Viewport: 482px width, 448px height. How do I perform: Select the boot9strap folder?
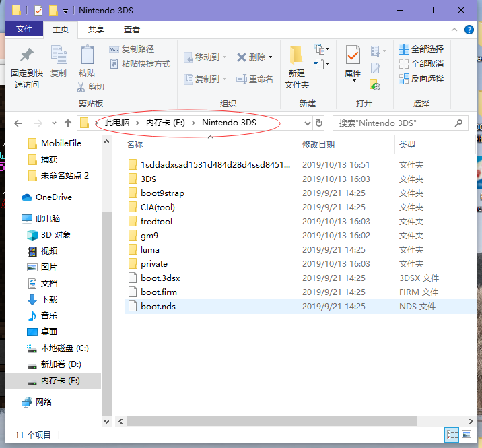(x=162, y=193)
